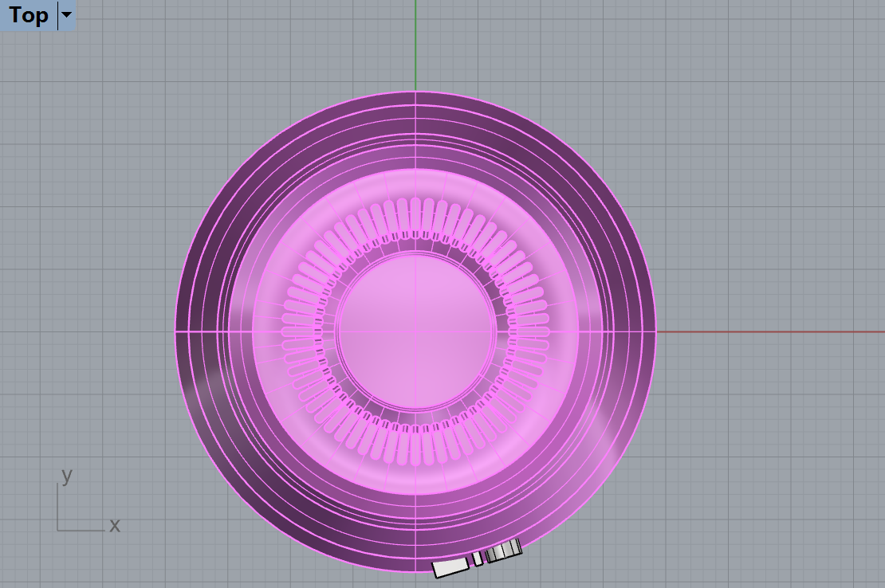Select the large white rectangular block
The image size is (885, 588).
pyautogui.click(x=450, y=567)
